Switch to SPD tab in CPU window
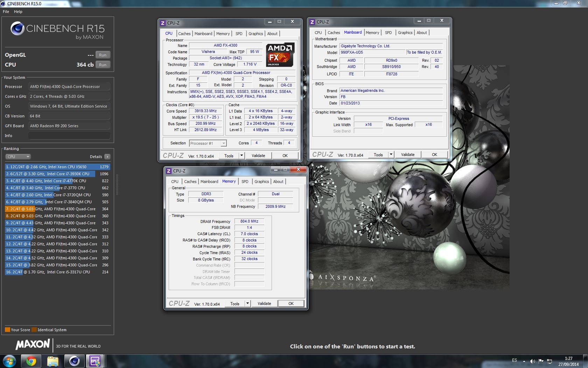 [239, 34]
